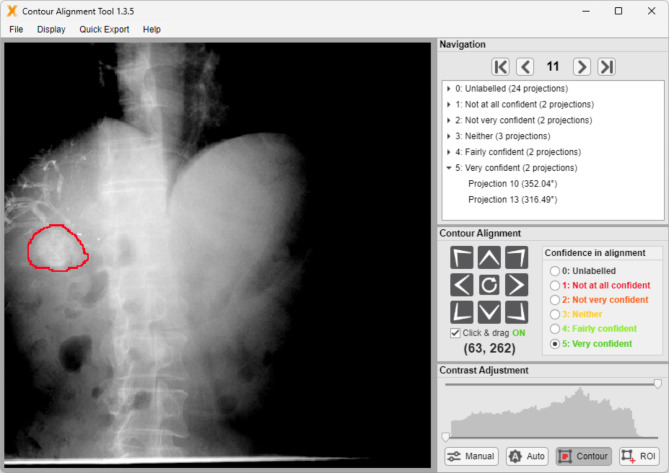Jump to the first projection
This screenshot has width=669, height=473.
pyautogui.click(x=500, y=67)
